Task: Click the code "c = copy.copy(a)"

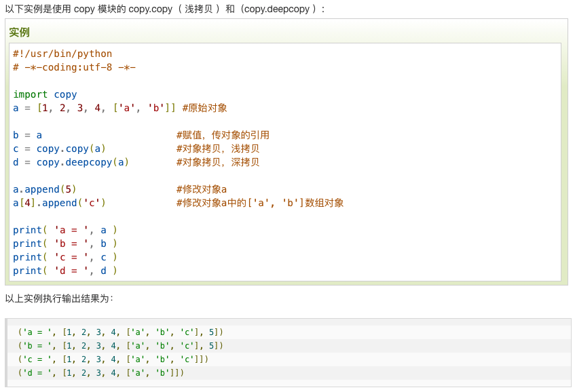Action: [60, 149]
